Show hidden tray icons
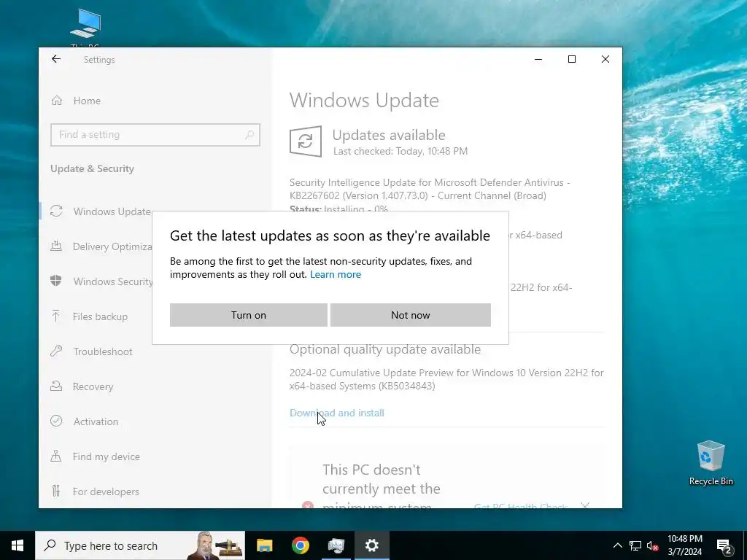The width and height of the screenshot is (747, 560). click(x=617, y=545)
